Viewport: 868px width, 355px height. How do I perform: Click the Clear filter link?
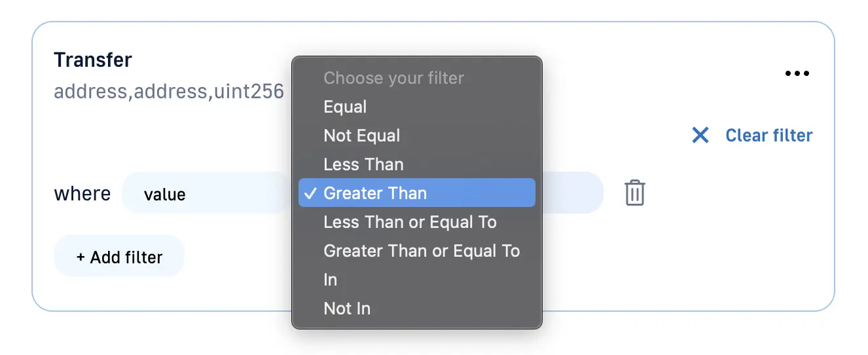769,136
